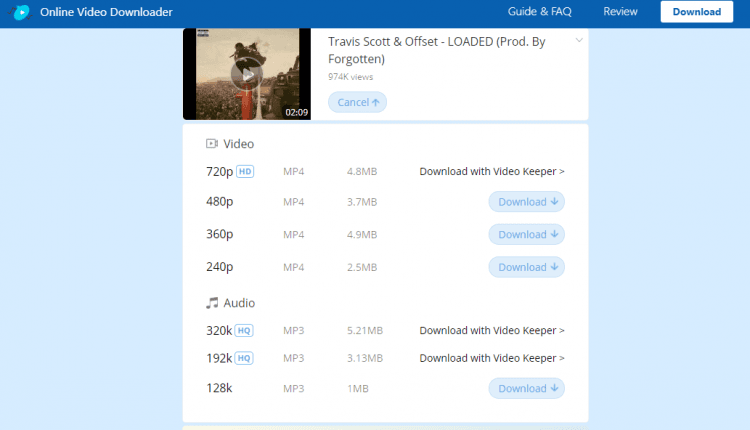Open the Review menu item

(x=620, y=11)
